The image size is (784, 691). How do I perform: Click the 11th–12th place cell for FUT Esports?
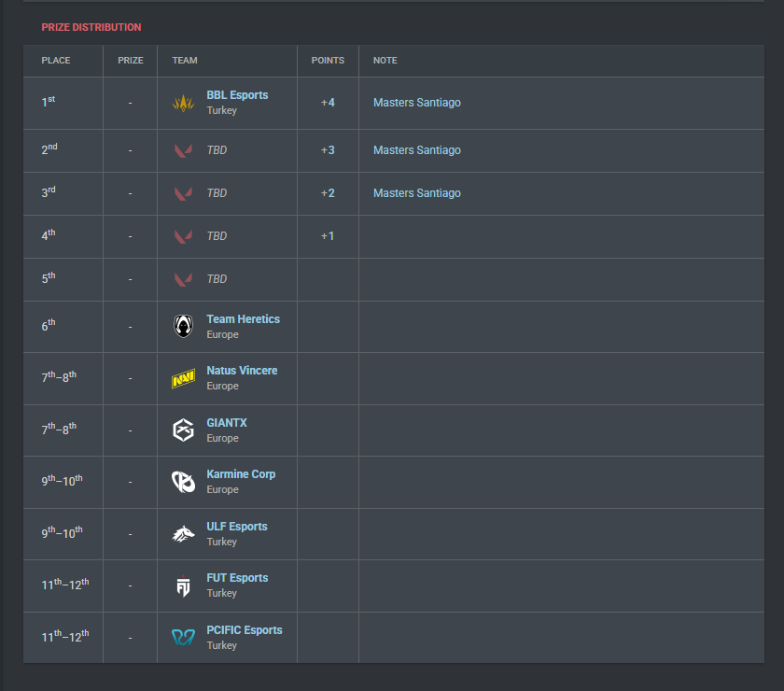pyautogui.click(x=65, y=585)
